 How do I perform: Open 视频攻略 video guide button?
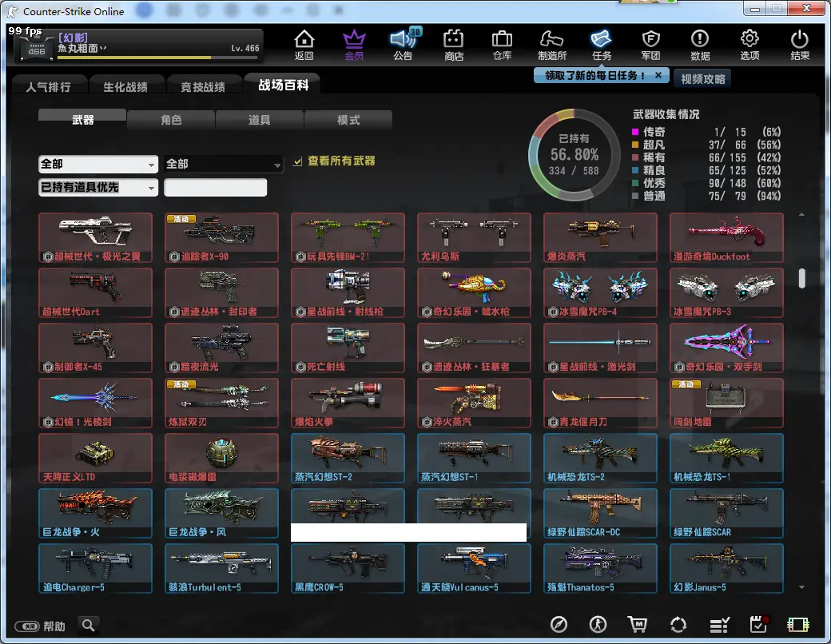pos(702,79)
